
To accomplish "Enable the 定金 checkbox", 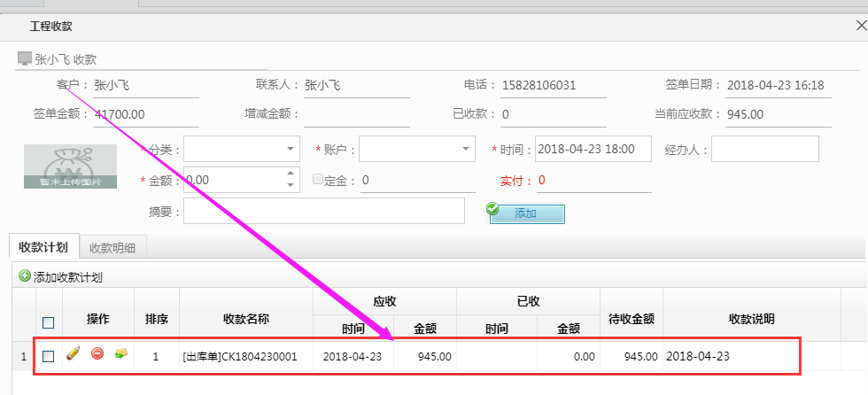I will click(x=318, y=180).
